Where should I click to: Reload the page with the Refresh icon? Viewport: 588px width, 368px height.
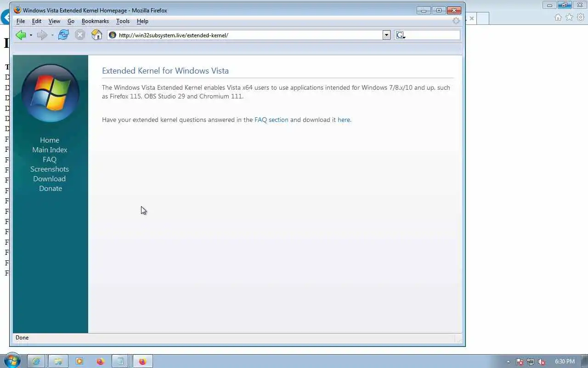[63, 35]
